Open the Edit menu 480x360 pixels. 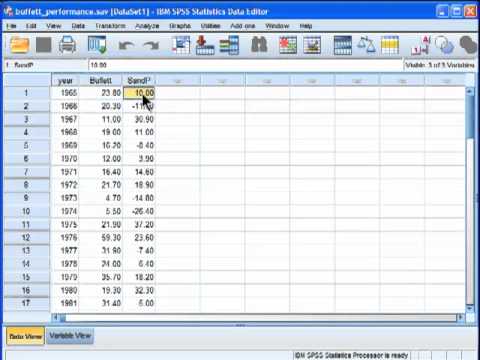[x=31, y=26]
